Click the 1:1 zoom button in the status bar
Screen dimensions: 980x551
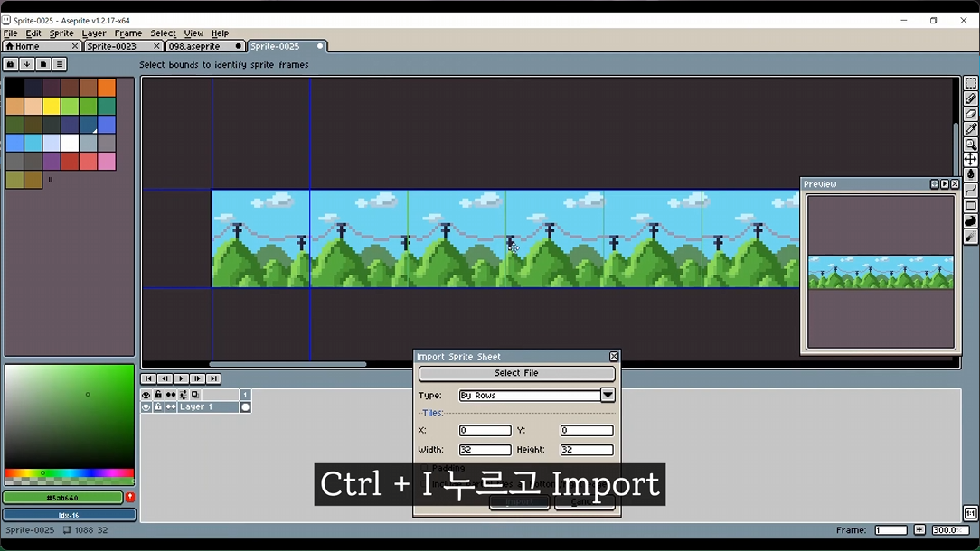click(x=970, y=514)
